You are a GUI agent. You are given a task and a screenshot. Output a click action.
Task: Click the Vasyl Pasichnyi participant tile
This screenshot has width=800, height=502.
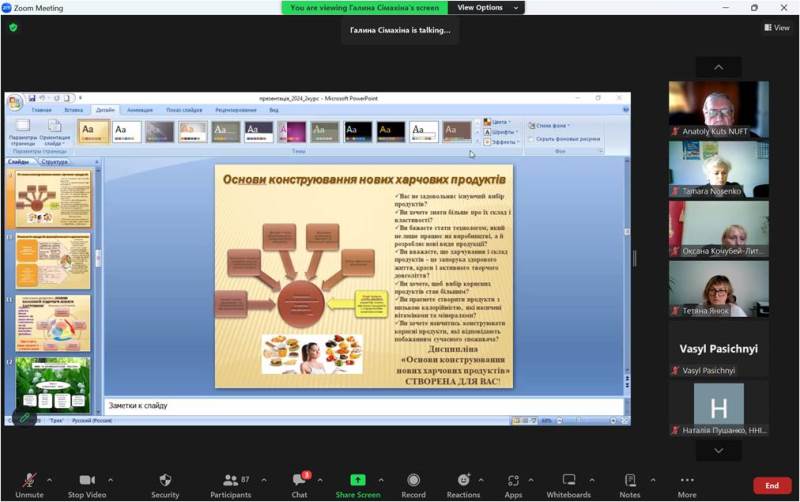tap(718, 349)
